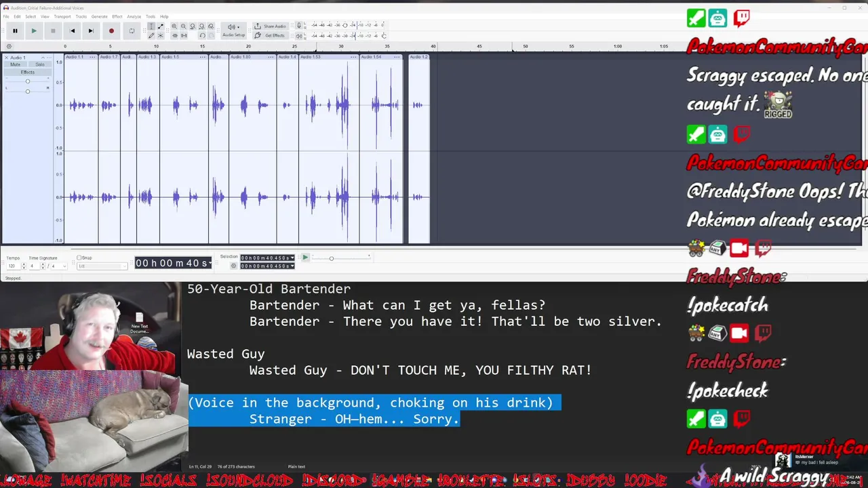Open options menu for clip Audio 1.5

(x=203, y=57)
